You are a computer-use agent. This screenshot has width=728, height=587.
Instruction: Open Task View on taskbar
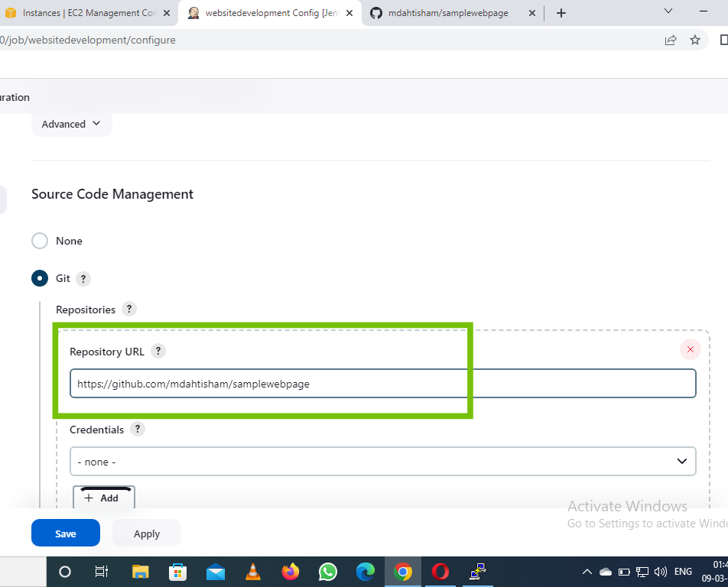102,572
